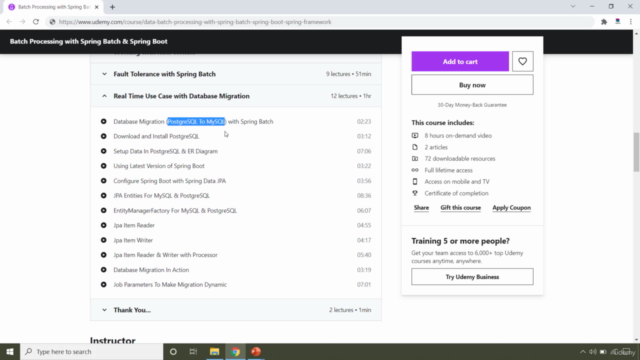Viewport: 640px width, 360px height.
Task: Click lecture title Jpa Item Reader
Action: coord(134,225)
